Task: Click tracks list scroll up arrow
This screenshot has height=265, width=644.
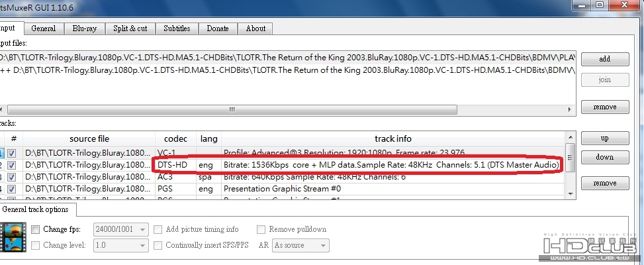Action: pos(569,137)
